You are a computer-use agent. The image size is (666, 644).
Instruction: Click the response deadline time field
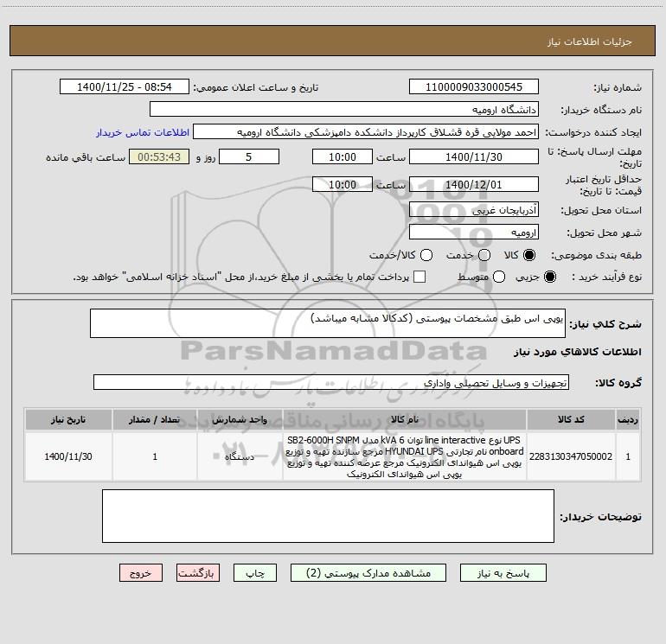pos(343,156)
